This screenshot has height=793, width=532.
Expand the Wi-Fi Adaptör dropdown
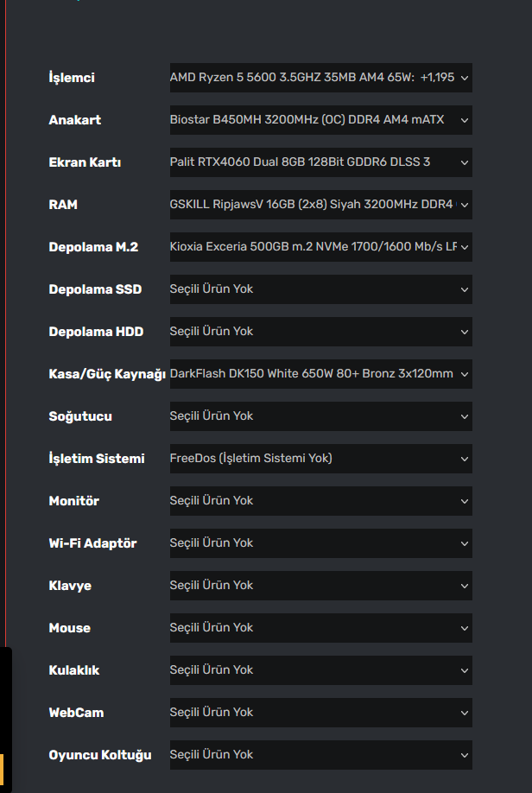[x=320, y=543]
